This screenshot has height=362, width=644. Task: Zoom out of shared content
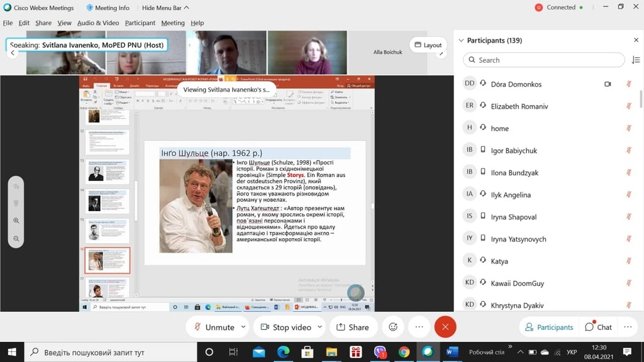click(x=16, y=239)
